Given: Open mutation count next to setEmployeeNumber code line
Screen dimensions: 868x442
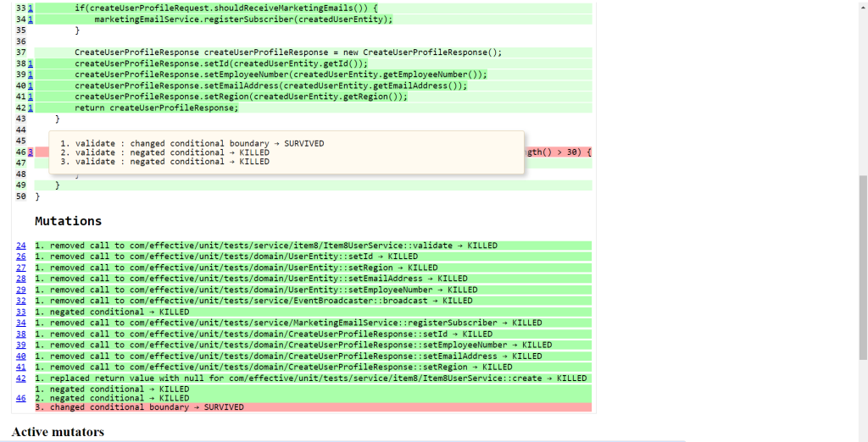Looking at the screenshot, I should 31,75.
